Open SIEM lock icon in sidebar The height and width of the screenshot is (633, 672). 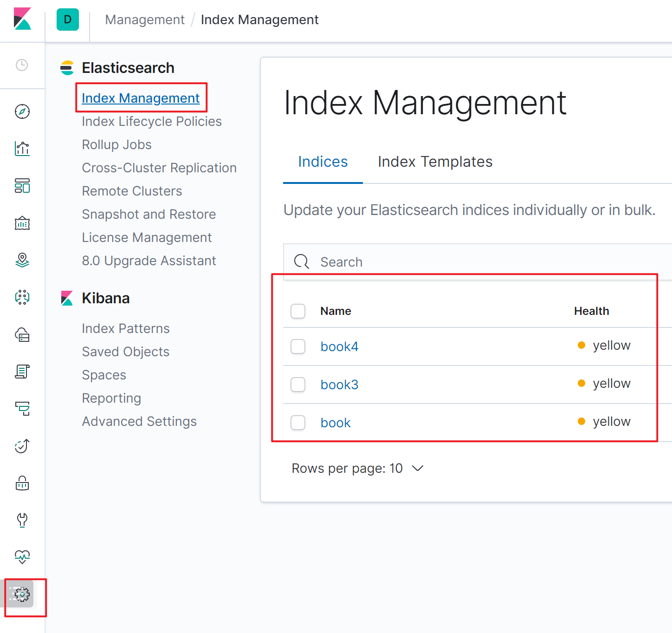pos(22,483)
